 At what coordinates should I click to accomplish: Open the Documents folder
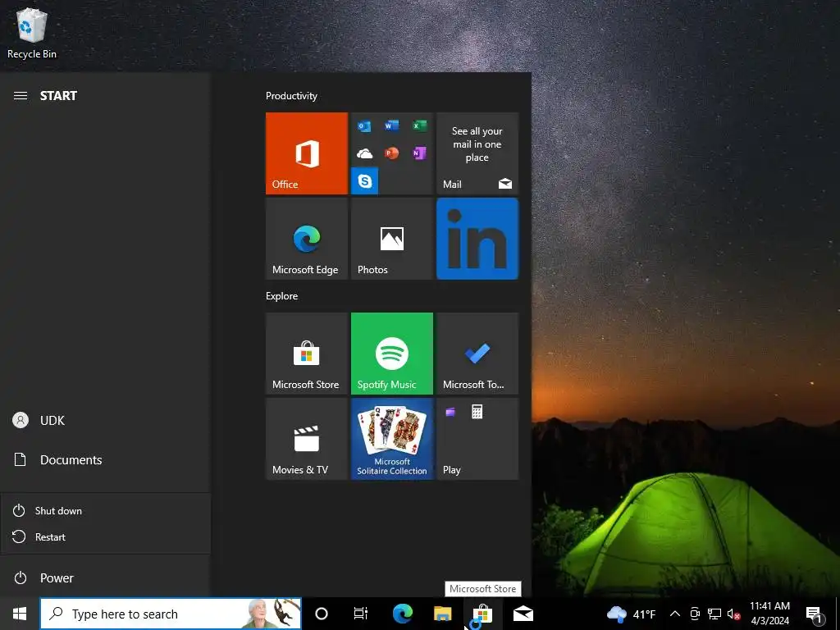coord(106,459)
